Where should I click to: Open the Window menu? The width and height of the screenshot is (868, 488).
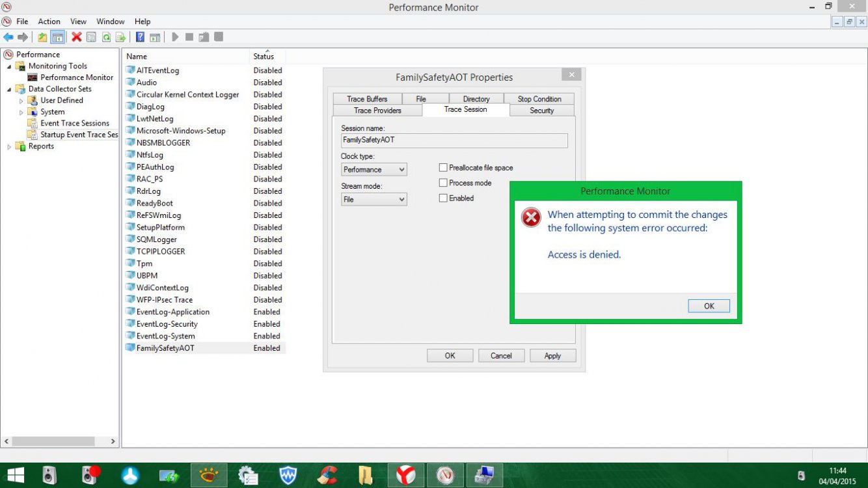[x=111, y=21]
